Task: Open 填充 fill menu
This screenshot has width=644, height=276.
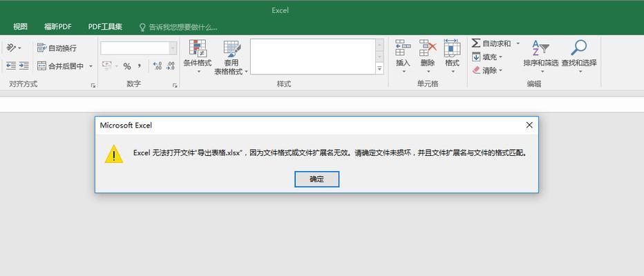Action: coord(487,57)
